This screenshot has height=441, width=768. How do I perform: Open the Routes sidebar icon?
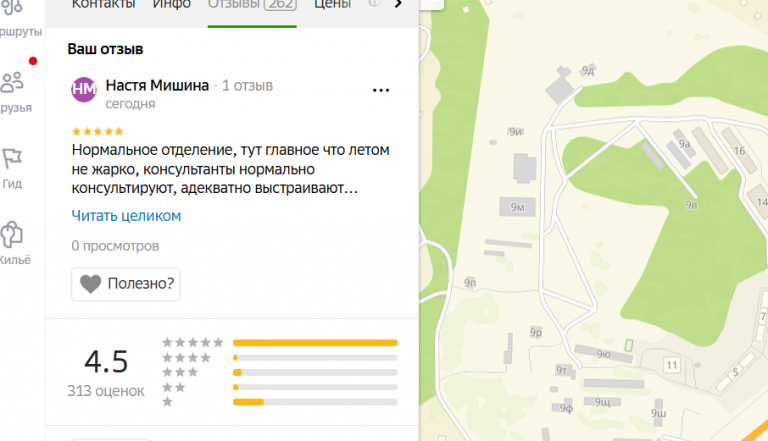12,7
